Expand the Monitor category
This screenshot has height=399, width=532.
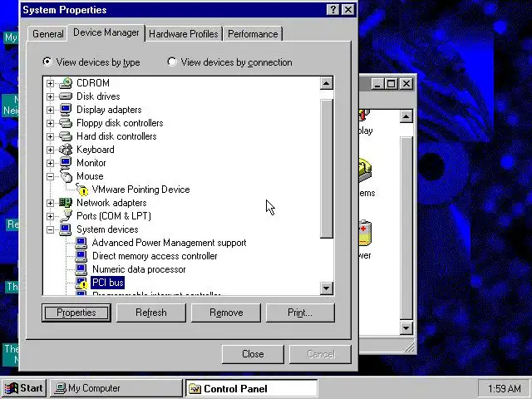click(x=50, y=163)
